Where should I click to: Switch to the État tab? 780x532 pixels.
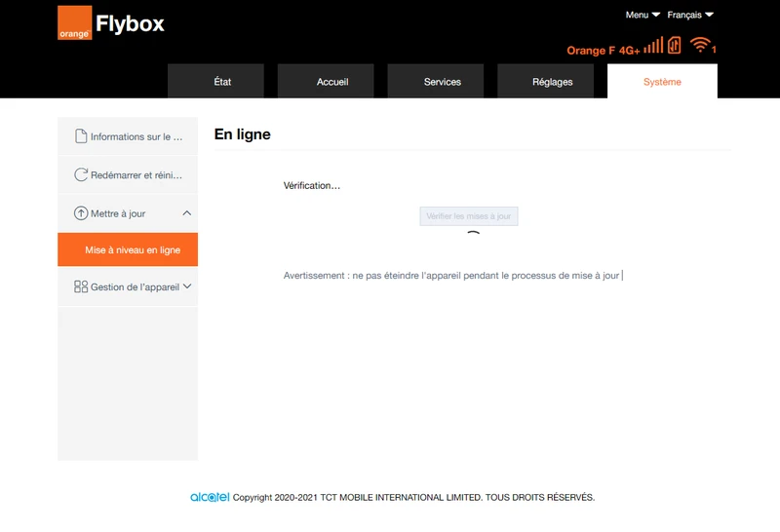[215, 81]
